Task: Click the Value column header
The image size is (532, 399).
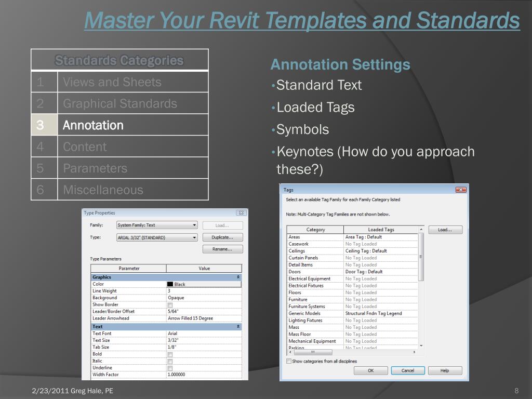Action: (x=204, y=269)
